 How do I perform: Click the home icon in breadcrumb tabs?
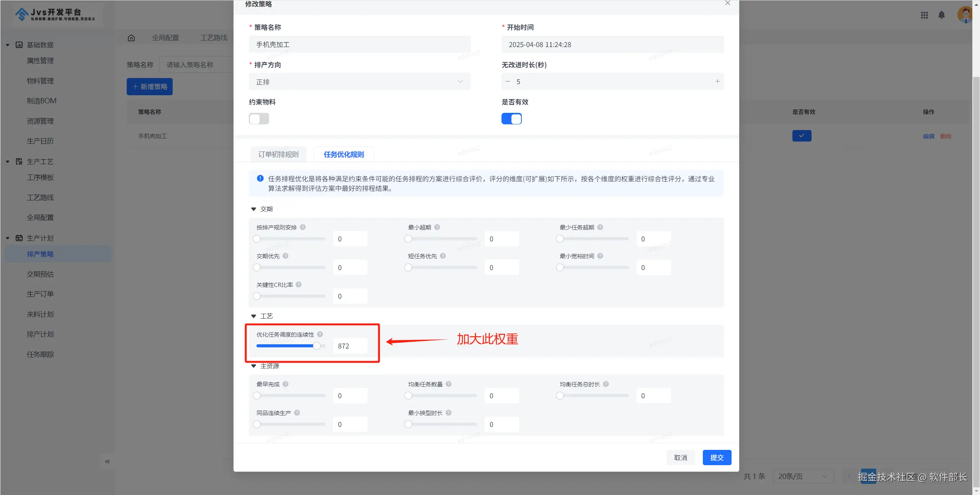[x=131, y=37]
